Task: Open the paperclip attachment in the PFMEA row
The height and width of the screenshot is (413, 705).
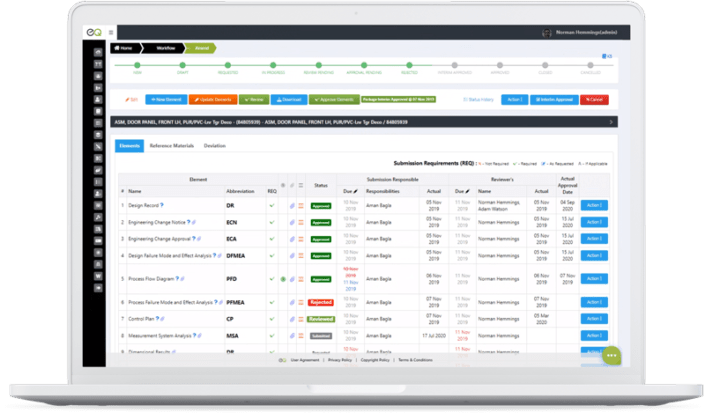Action: click(x=292, y=302)
